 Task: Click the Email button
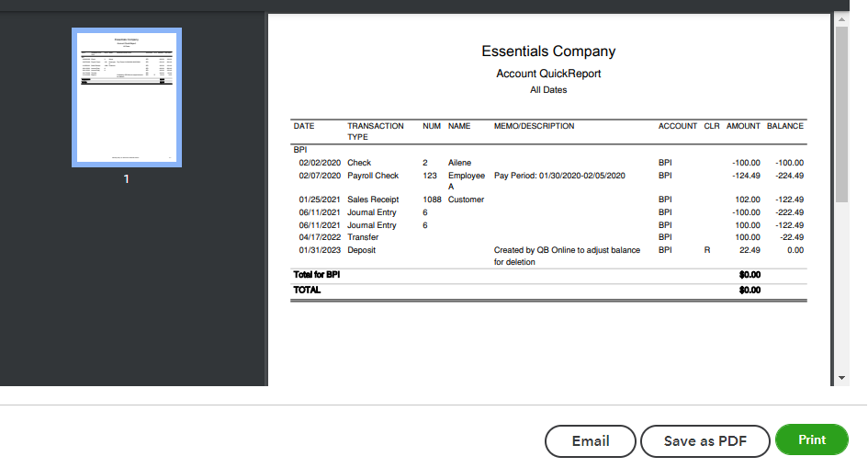coord(590,440)
